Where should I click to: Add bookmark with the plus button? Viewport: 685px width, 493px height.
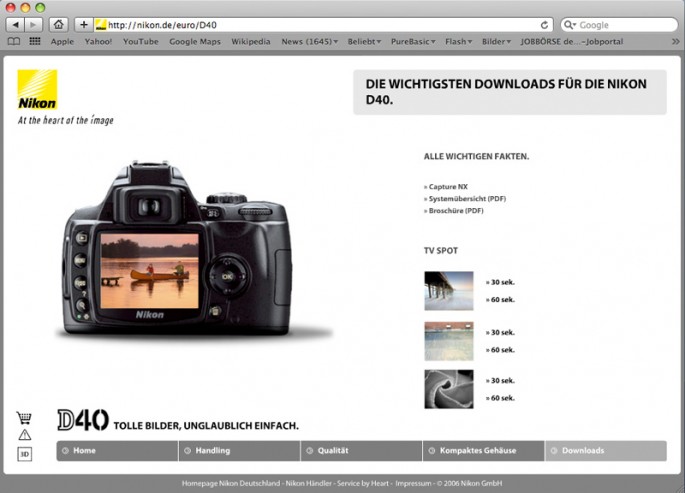coord(84,25)
